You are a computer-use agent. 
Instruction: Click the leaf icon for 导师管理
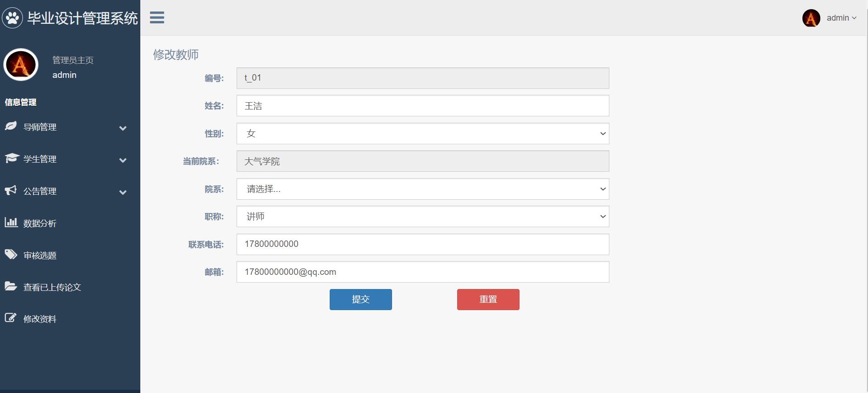[x=11, y=126]
